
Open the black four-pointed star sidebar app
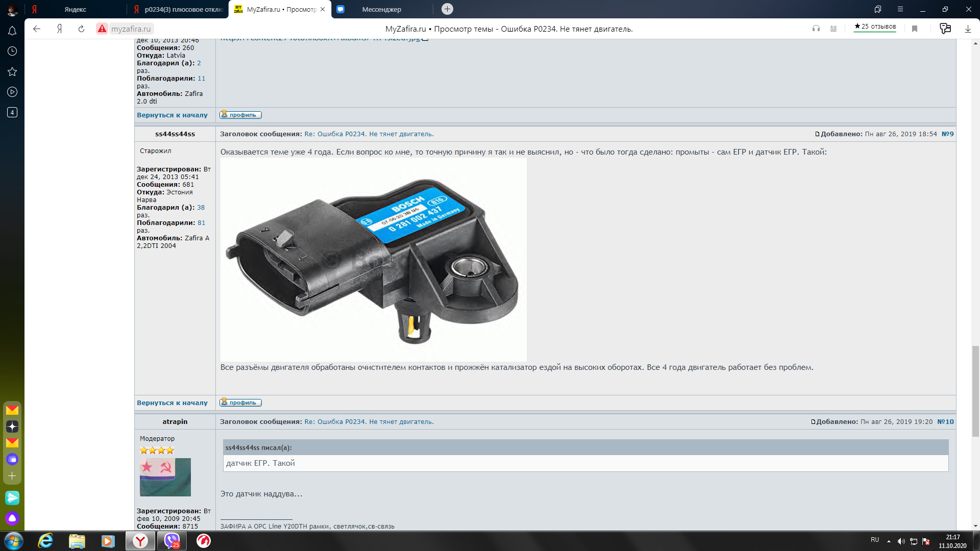(12, 427)
